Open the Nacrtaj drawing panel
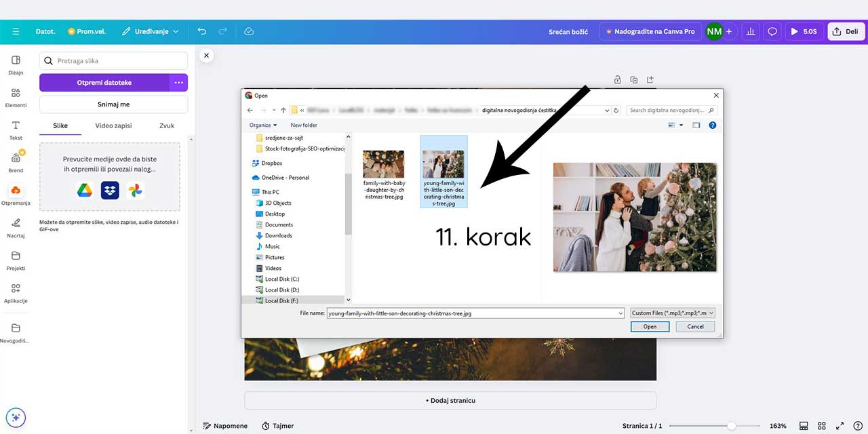Viewport: 868px width, 434px height. [15, 227]
